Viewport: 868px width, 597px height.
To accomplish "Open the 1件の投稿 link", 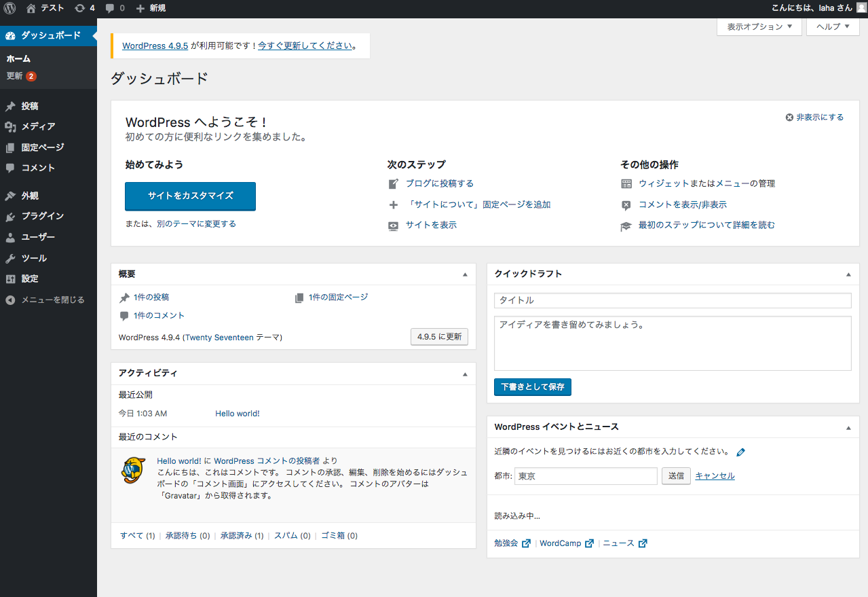I will click(151, 297).
